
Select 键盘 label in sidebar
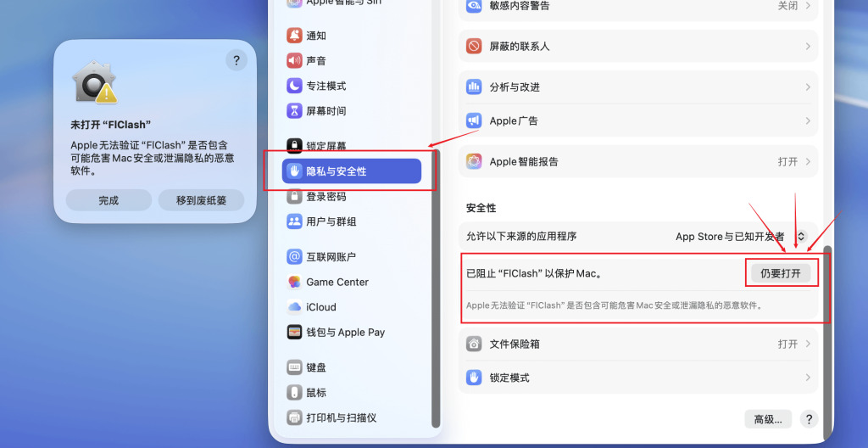(x=316, y=367)
